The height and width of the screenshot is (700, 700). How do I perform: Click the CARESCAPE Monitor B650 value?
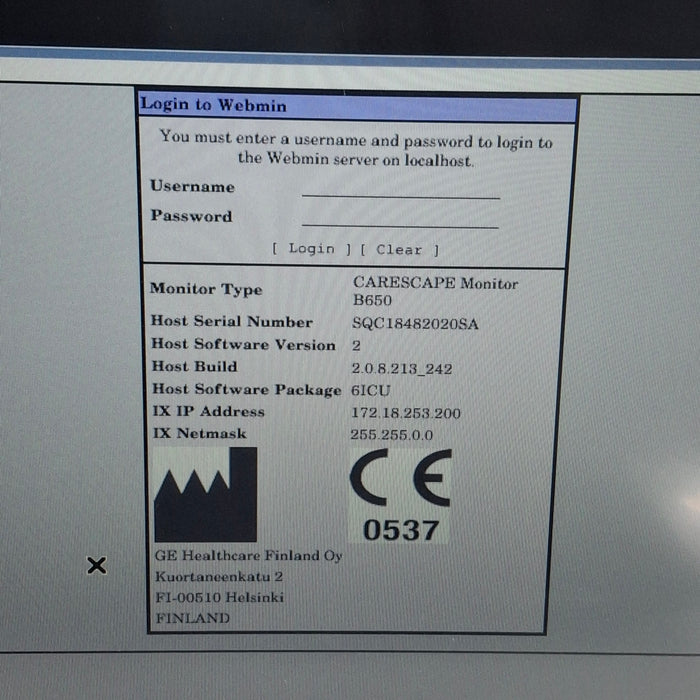point(434,291)
